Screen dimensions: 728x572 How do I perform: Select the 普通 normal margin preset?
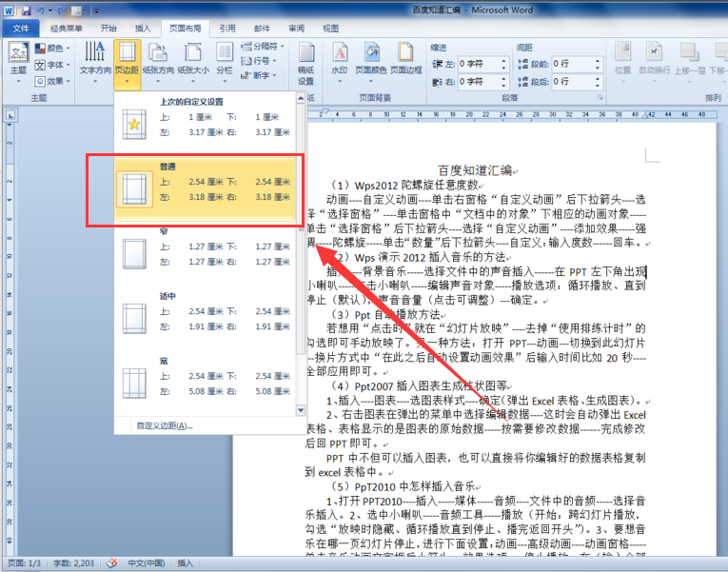pyautogui.click(x=206, y=188)
